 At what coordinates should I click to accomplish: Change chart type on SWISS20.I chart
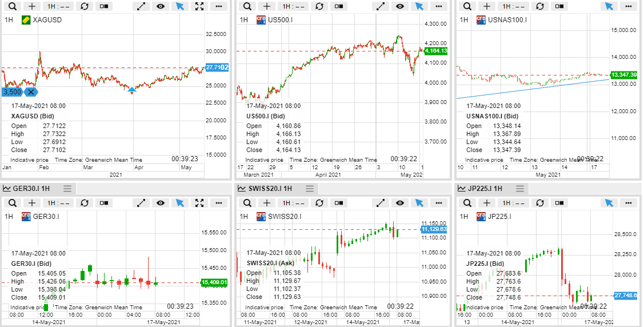coord(338,203)
